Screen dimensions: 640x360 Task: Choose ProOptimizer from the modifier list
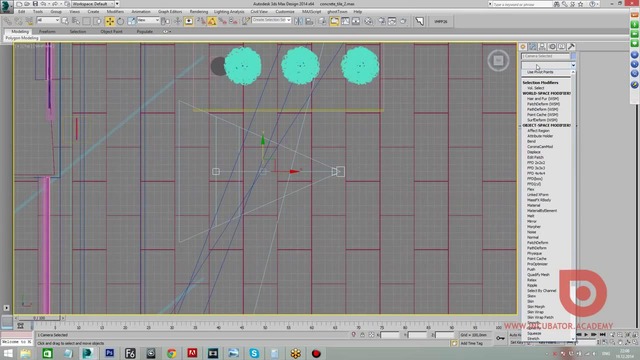537,264
